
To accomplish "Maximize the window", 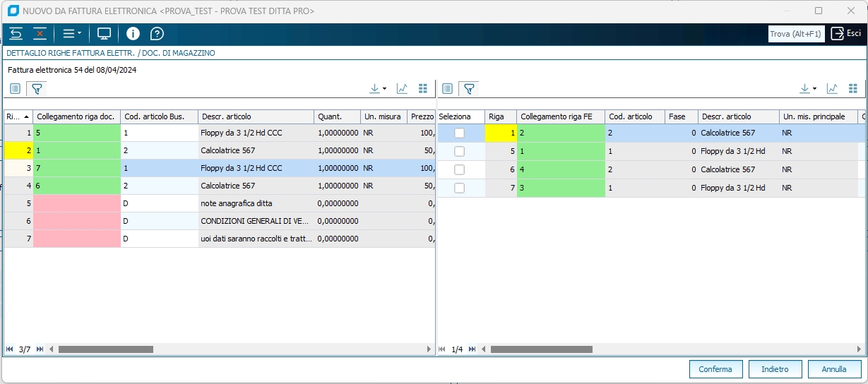I will tap(819, 11).
